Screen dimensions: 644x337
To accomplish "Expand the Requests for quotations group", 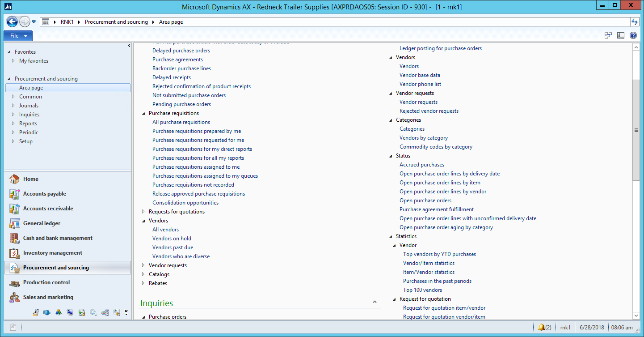I will tap(143, 212).
